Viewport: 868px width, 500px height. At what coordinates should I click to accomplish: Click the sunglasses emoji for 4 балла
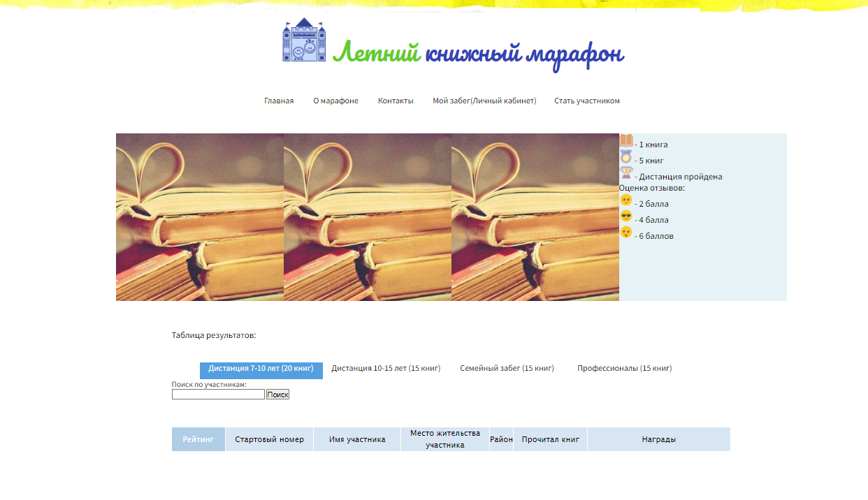626,216
